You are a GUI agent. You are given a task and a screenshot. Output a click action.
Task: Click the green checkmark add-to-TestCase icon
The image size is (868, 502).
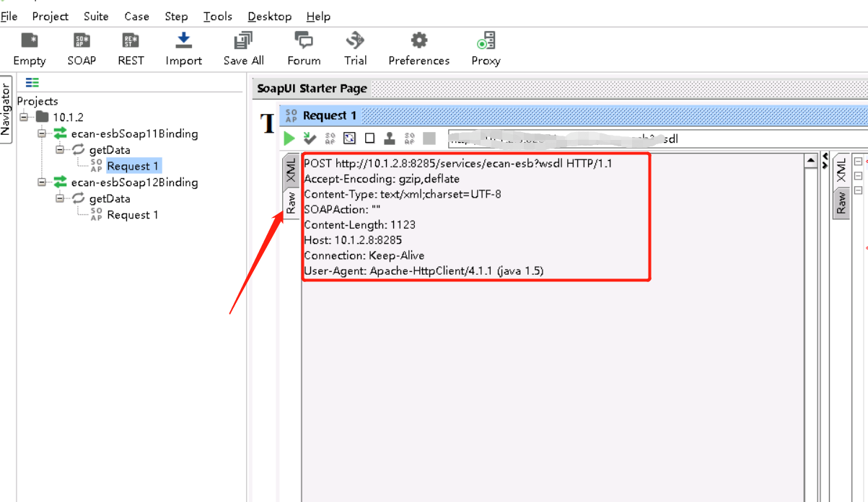[x=310, y=138]
